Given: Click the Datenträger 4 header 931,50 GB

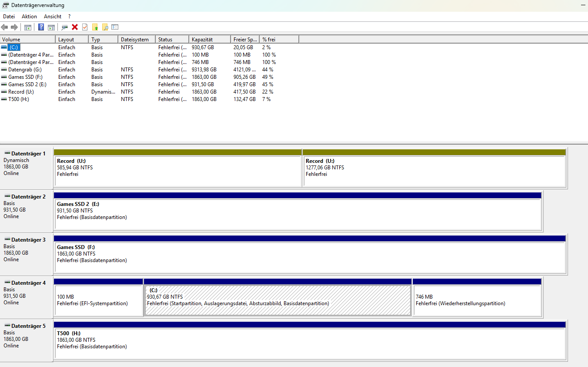Looking at the screenshot, I should pyautogui.click(x=14, y=296).
